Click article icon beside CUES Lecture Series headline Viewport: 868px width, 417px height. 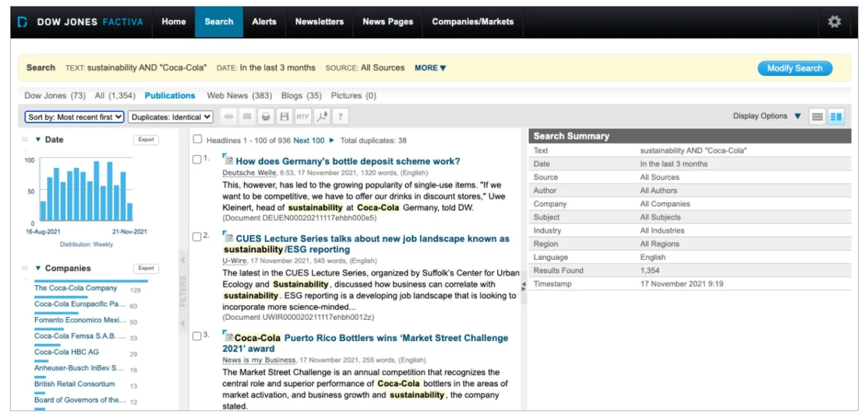click(x=228, y=237)
